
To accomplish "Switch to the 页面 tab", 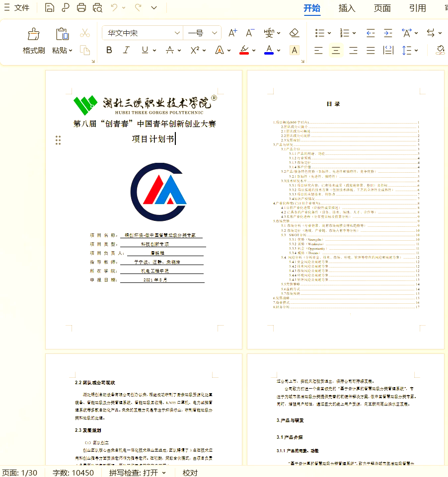I will 382,8.
